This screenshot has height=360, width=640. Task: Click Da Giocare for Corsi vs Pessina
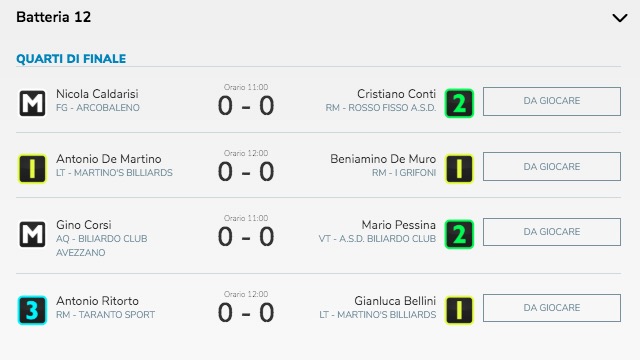point(552,232)
